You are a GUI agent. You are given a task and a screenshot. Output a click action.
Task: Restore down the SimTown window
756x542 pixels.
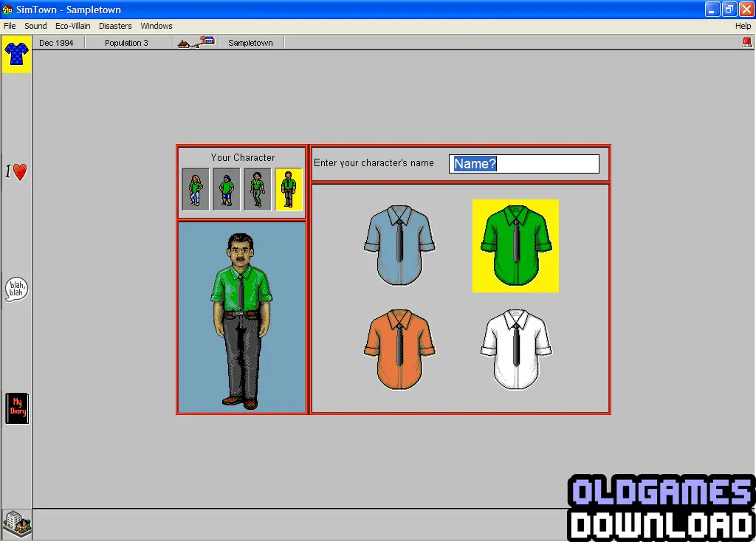point(729,9)
